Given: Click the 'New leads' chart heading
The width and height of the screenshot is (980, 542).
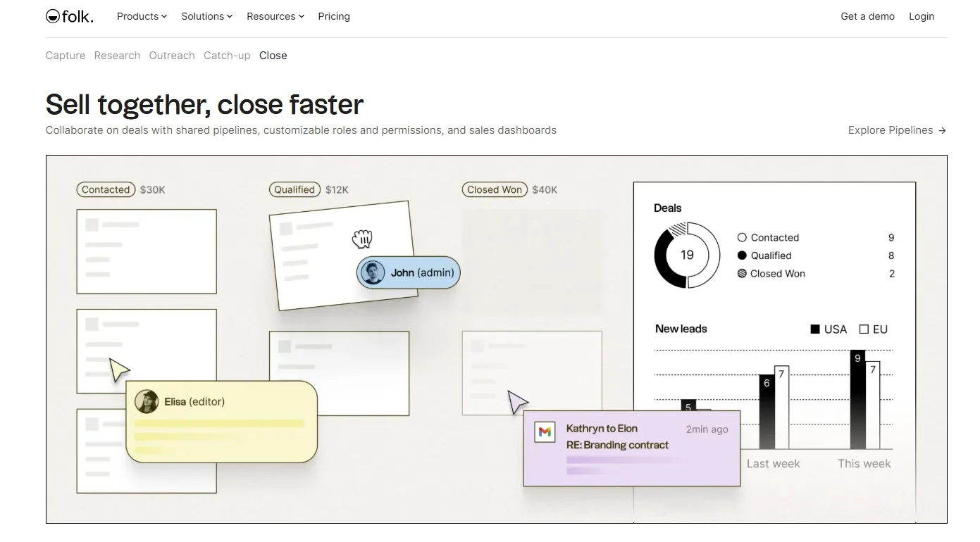Looking at the screenshot, I should [x=681, y=329].
